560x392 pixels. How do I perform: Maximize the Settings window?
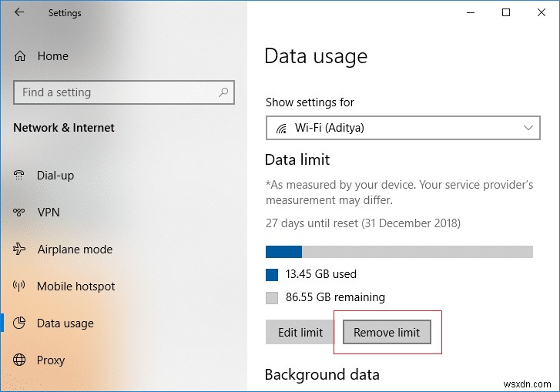[506, 13]
